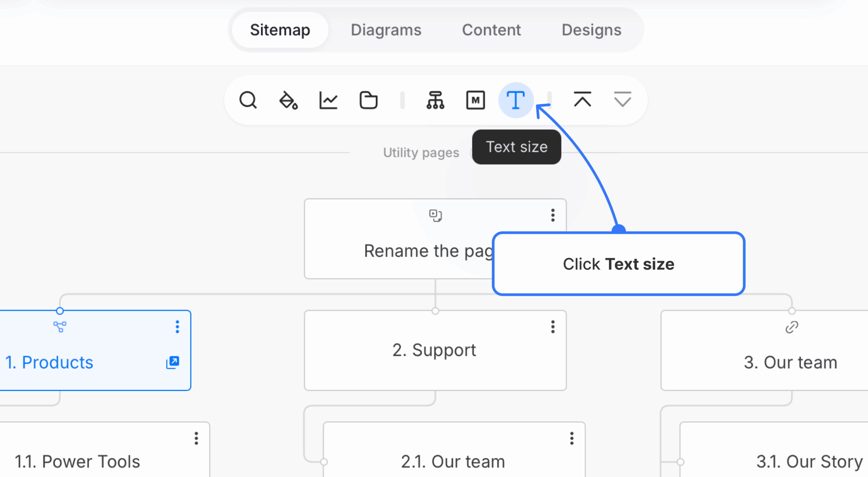
Task: Open three-dot menu on Rename the page card
Action: click(x=553, y=215)
